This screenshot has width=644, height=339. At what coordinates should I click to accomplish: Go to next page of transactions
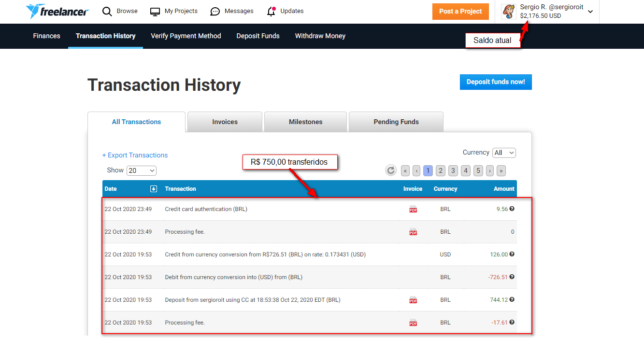pos(490,170)
